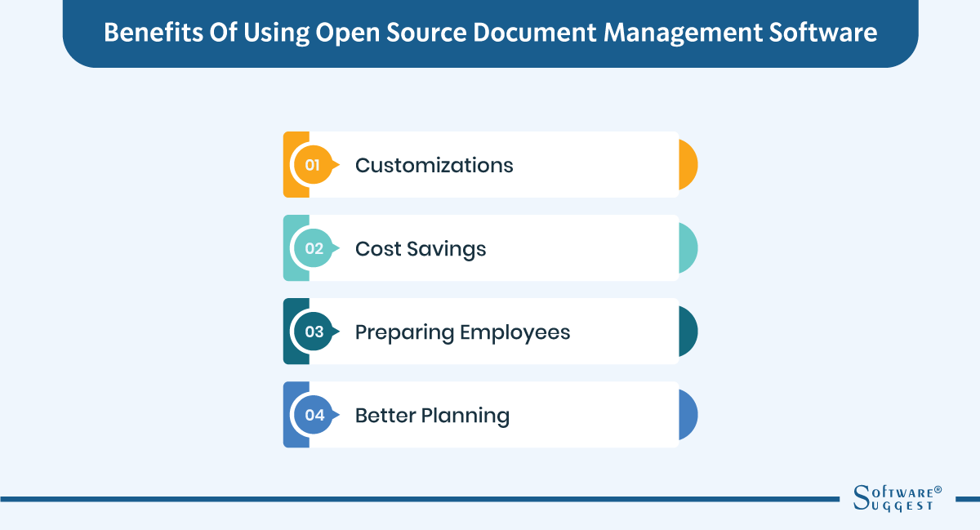
Task: Expand the dark teal semicircle of Preparing Employees
Action: (x=688, y=331)
